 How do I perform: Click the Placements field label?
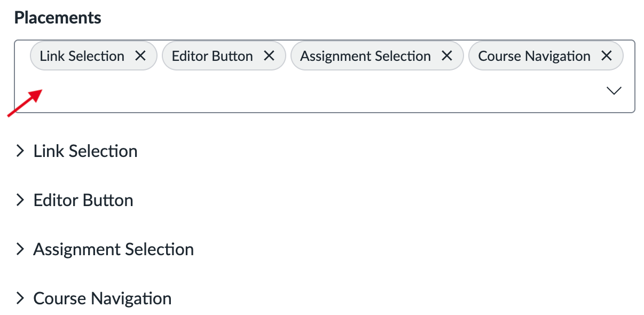coord(58,18)
